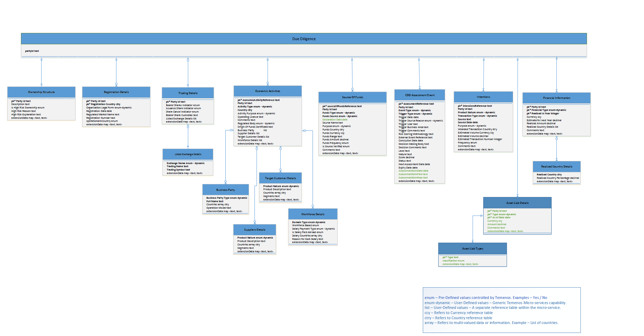Image resolution: width=644 pixels, height=336 pixels.
Task: Click the Intentions entity header
Action: (x=483, y=97)
